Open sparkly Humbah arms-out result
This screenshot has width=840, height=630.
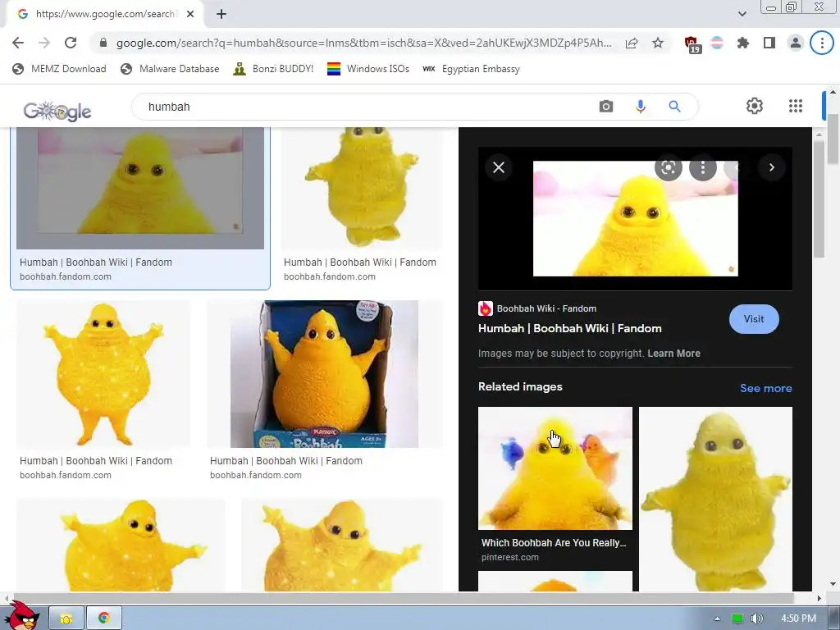(103, 374)
